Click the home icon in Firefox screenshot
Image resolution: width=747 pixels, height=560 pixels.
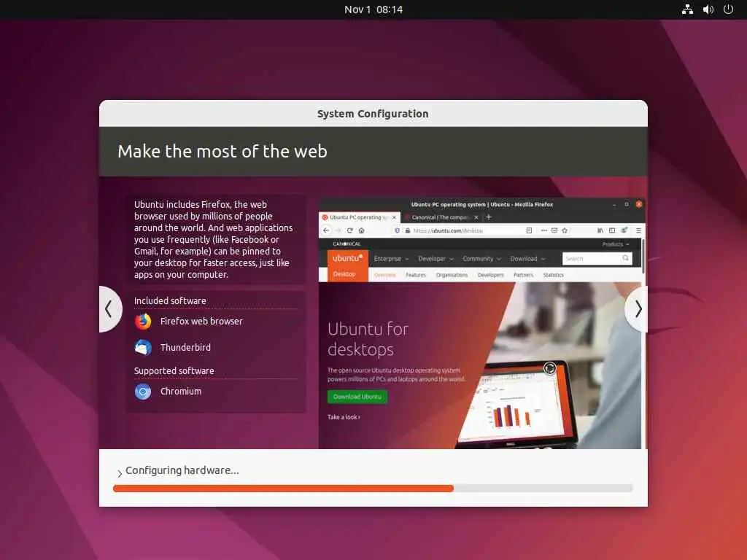click(x=362, y=230)
